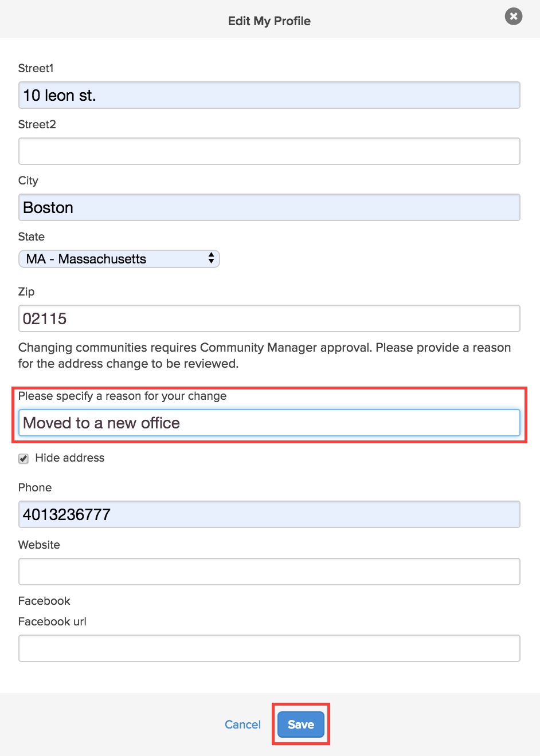Click the Street1 field label
Viewport: 540px width, 756px height.
tap(36, 68)
